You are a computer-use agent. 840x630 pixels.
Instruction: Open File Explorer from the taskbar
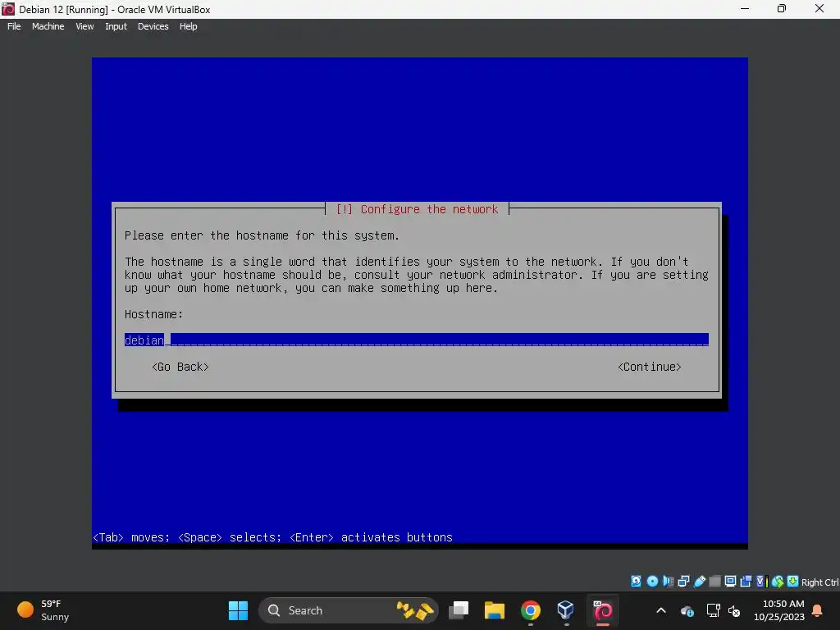(x=495, y=610)
